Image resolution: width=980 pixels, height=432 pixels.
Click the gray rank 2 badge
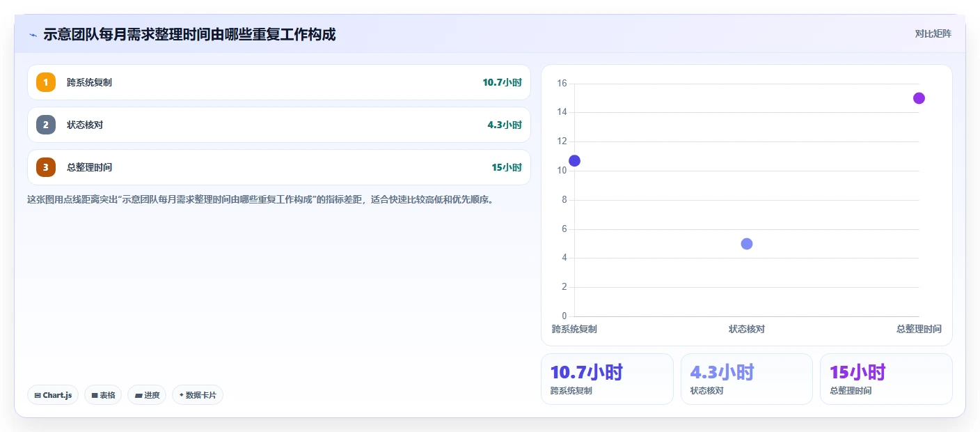[x=46, y=125]
